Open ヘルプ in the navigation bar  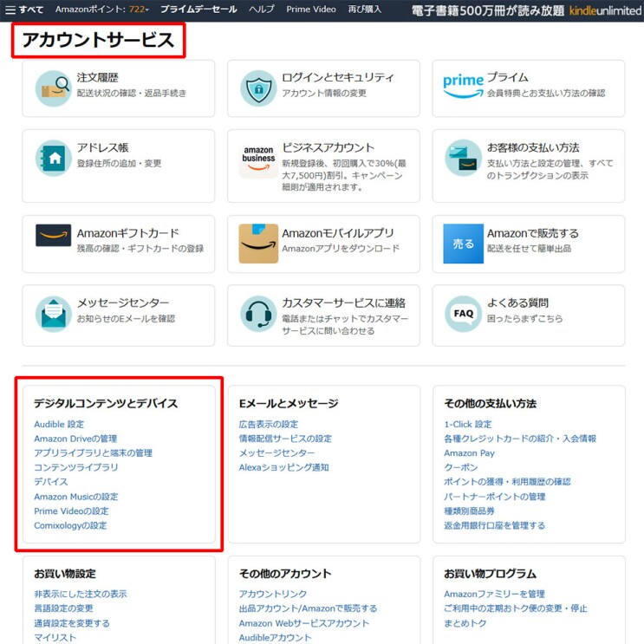pos(262,10)
